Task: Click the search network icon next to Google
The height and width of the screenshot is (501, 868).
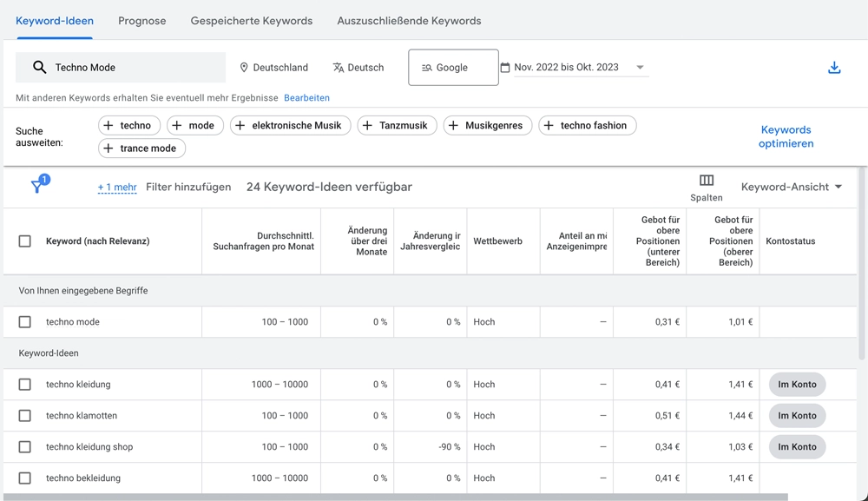Action: point(427,68)
